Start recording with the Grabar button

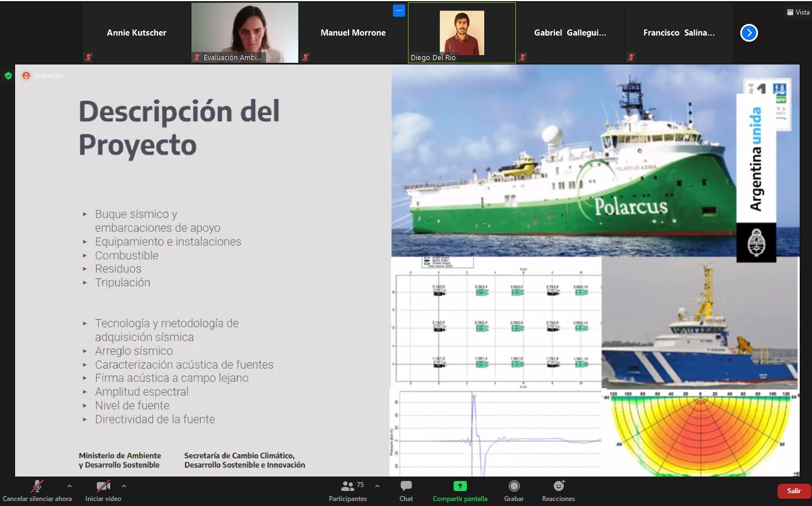click(514, 487)
